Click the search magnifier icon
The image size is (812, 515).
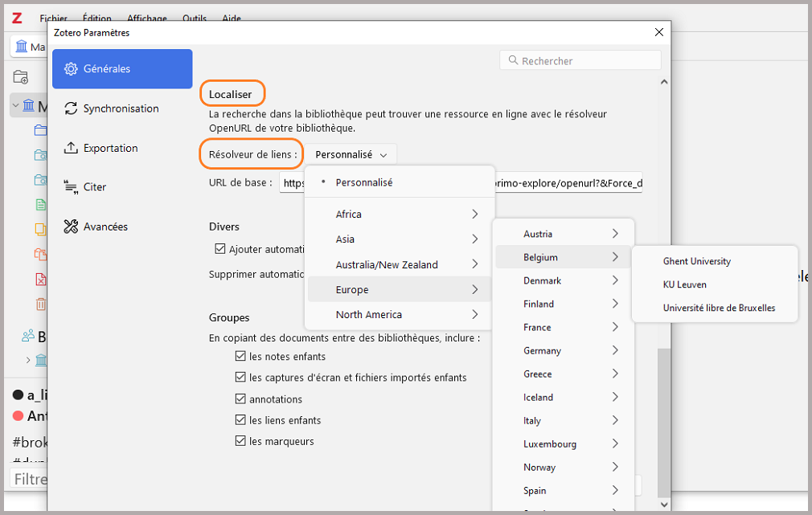click(x=513, y=60)
